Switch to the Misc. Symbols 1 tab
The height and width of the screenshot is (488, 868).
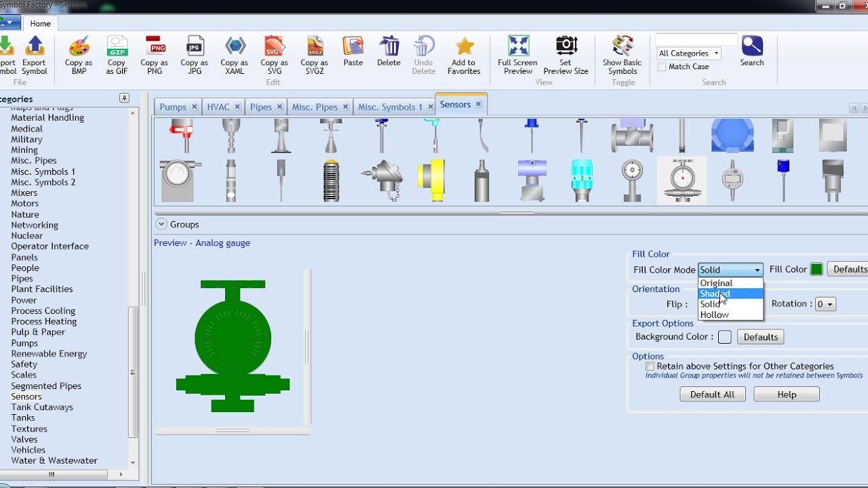(x=390, y=107)
